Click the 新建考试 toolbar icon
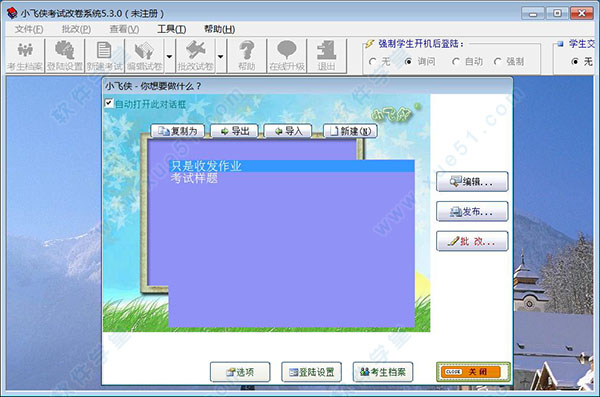 (x=104, y=56)
